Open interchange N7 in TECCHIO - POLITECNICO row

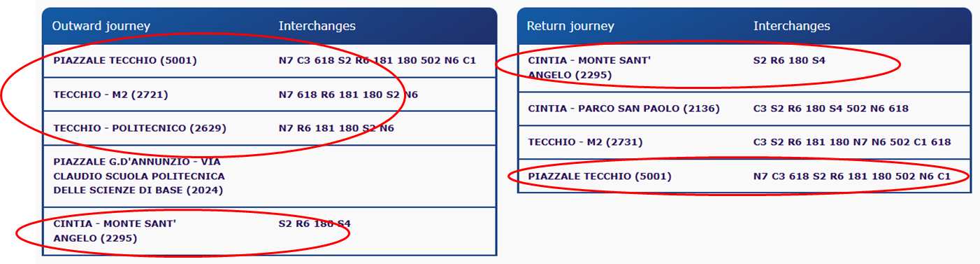click(286, 128)
